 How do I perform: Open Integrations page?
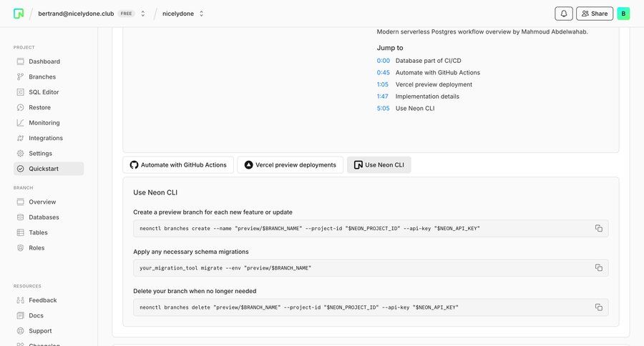(49, 138)
